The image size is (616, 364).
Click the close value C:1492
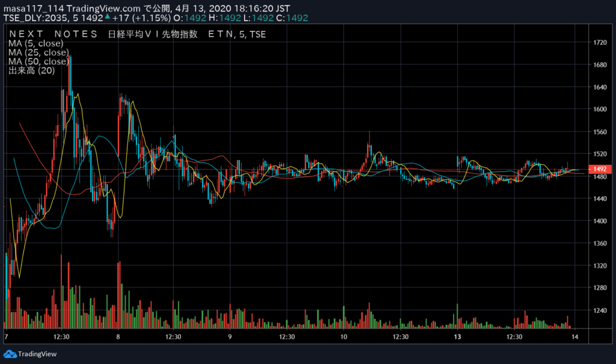(x=292, y=18)
